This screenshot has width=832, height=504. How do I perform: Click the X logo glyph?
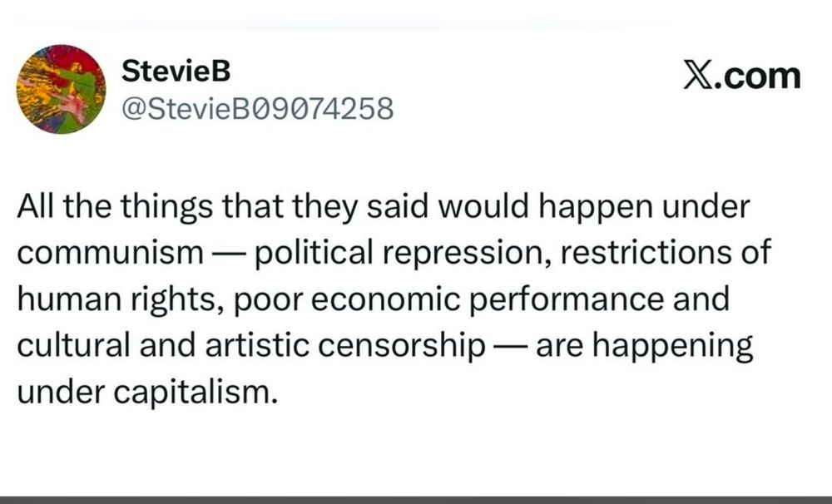696,76
